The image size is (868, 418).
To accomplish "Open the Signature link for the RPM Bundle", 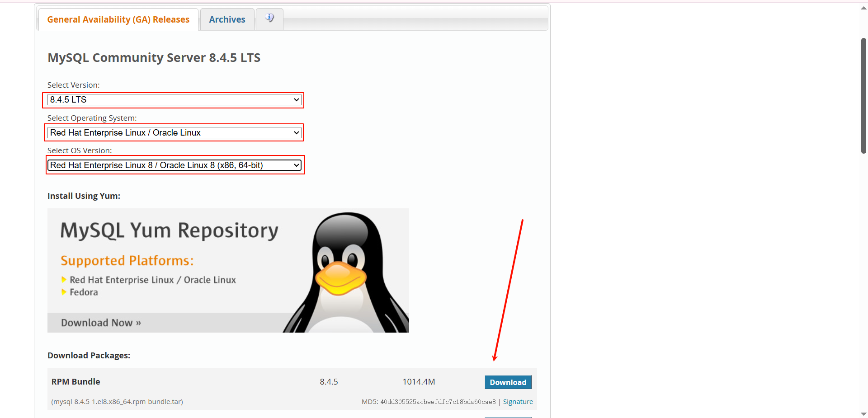I will tap(518, 401).
